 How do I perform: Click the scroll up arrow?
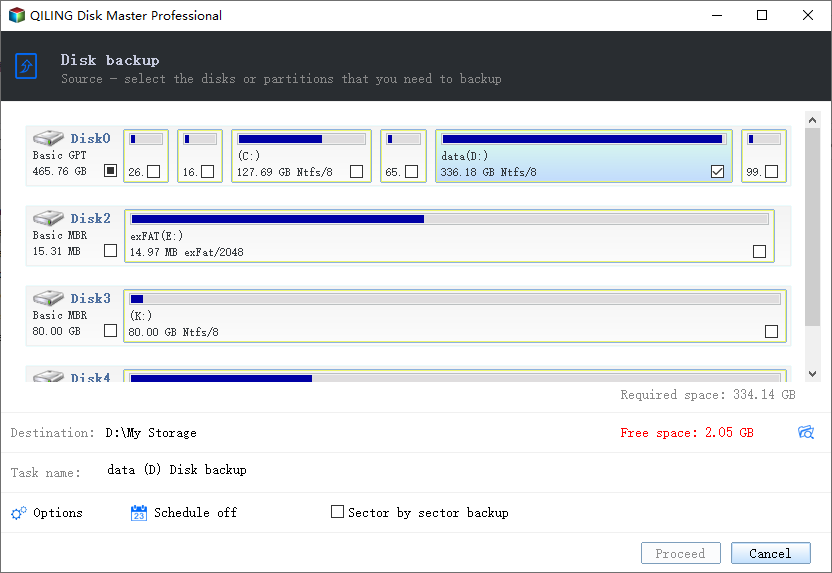812,120
